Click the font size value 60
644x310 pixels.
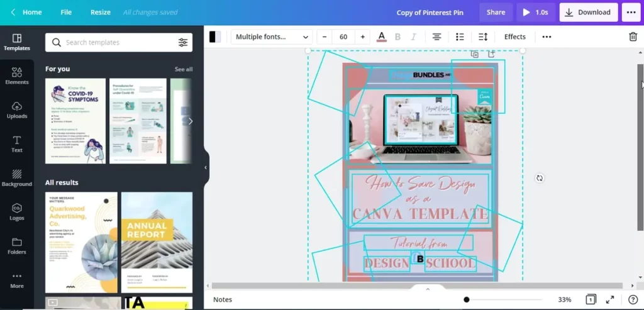pos(343,36)
